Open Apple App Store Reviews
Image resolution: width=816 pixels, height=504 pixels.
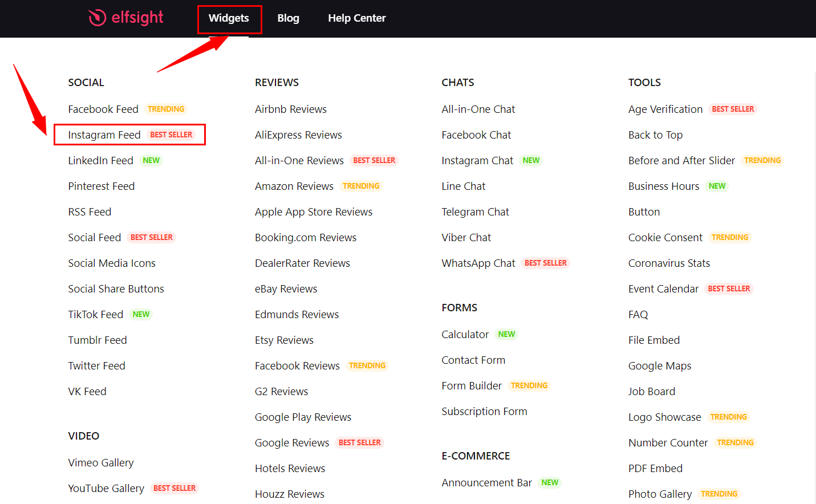click(314, 212)
